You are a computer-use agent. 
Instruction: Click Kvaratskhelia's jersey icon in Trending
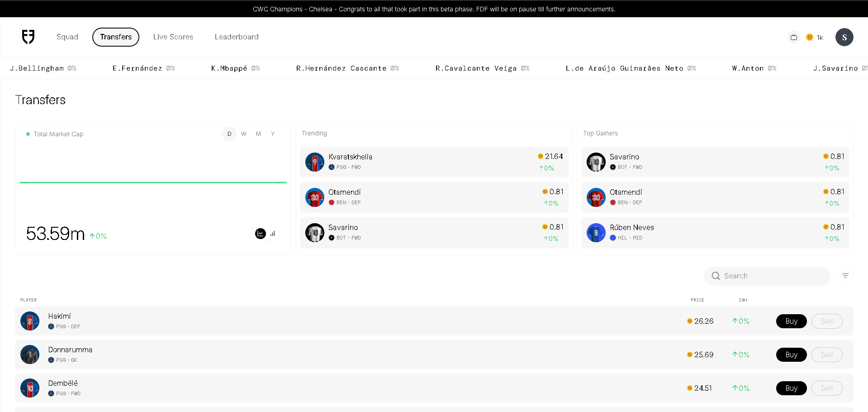314,162
